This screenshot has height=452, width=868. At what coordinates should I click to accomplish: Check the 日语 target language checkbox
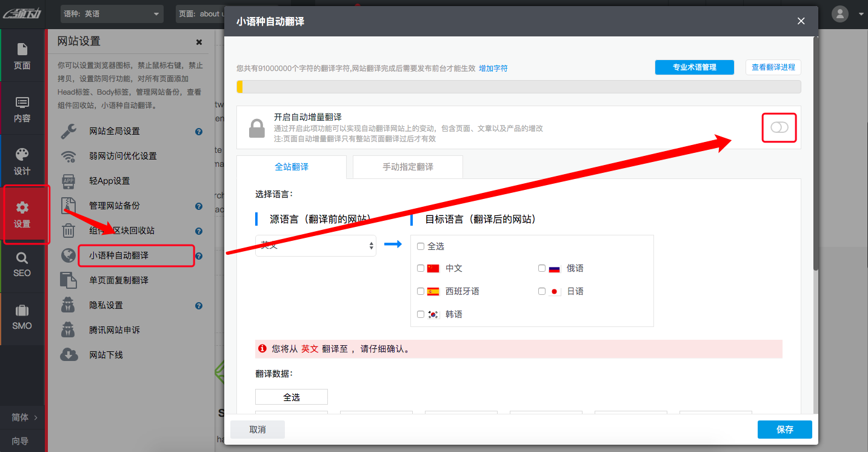pyautogui.click(x=541, y=291)
